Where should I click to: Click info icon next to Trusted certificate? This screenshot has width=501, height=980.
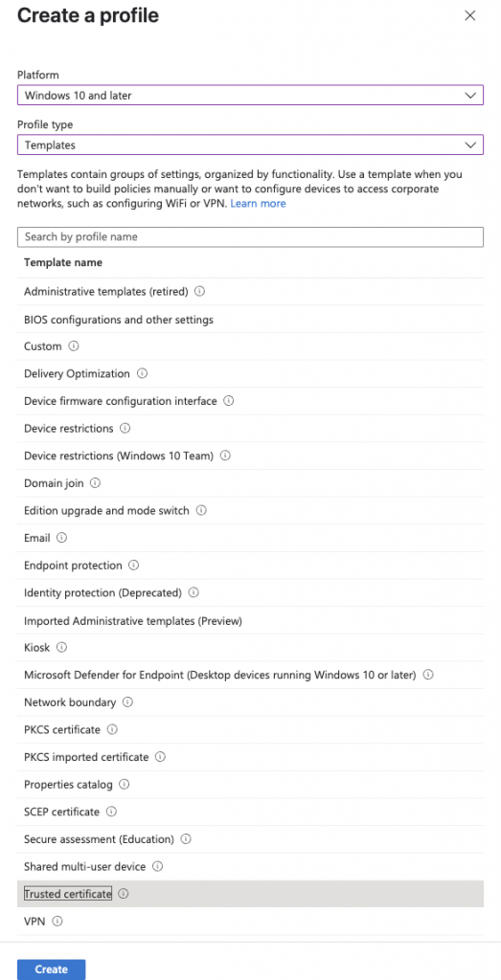click(x=124, y=894)
